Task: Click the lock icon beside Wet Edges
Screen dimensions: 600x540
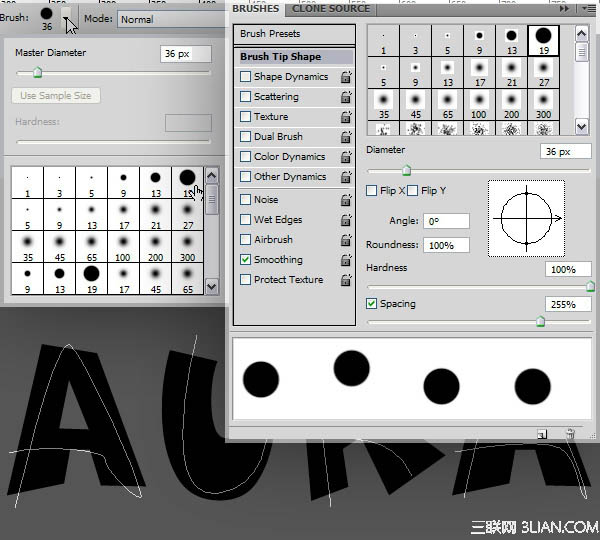Action: [346, 220]
